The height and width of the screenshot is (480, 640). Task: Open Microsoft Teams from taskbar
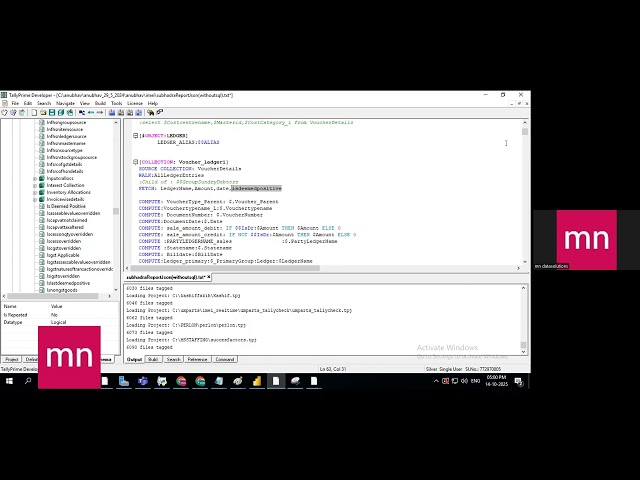pos(143,381)
